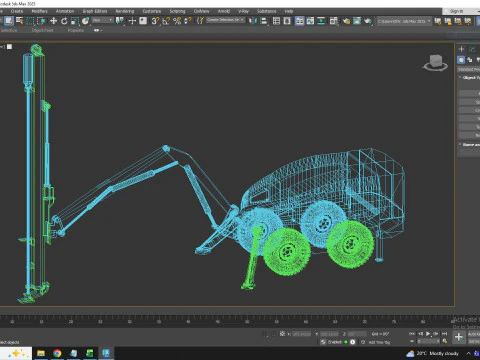The image size is (480, 360).
Task: Open Manage Selection Sets icon
Action: pos(200,21)
